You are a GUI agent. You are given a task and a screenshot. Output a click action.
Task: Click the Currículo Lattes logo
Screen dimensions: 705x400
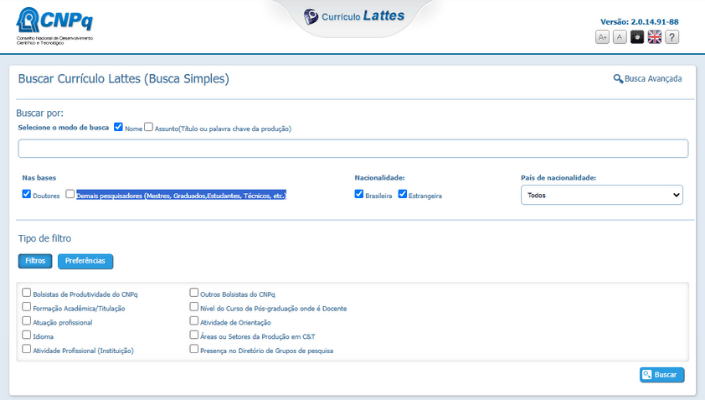pos(354,17)
